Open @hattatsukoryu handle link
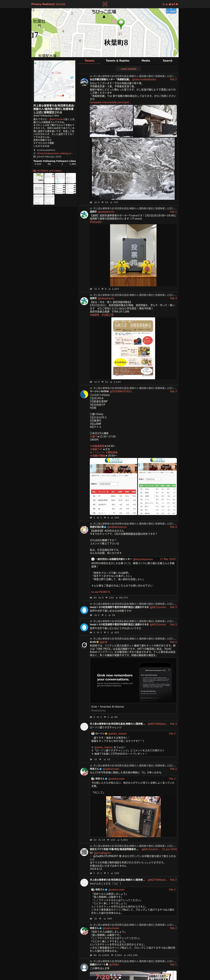Viewport: 210px width, 980px height. tap(117, 527)
